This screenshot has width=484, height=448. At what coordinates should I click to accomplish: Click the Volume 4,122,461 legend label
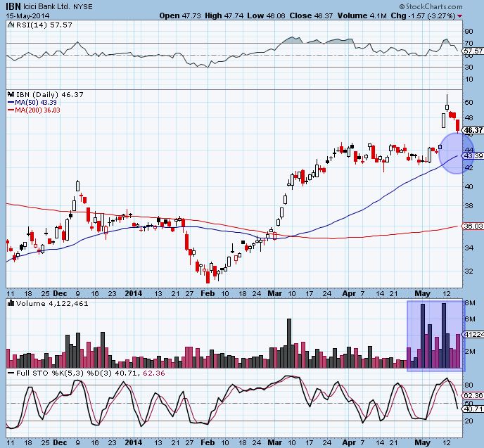52,304
